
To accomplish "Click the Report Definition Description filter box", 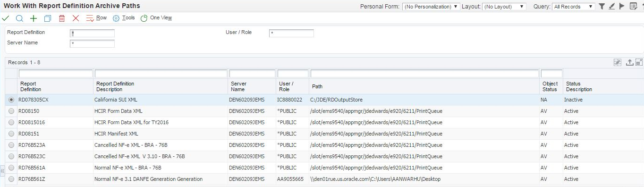I will tap(161, 74).
